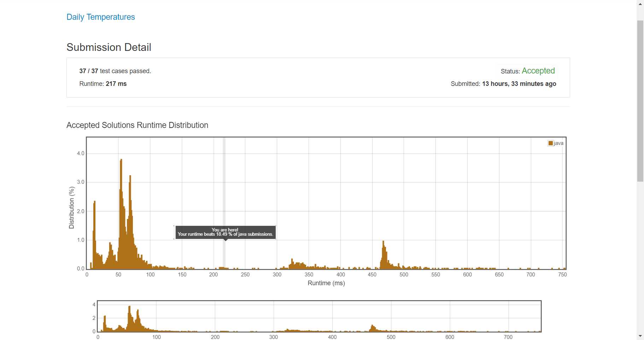Click the 'Submitted: 13 hours, 33 minutes ago' text
Viewport: 644px width, 340px height.
tap(503, 84)
